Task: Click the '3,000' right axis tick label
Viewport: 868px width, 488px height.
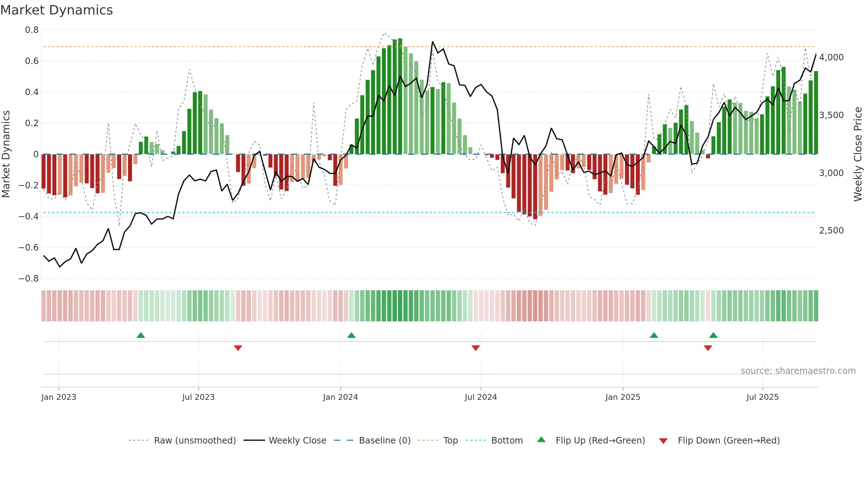Action: coord(831,173)
